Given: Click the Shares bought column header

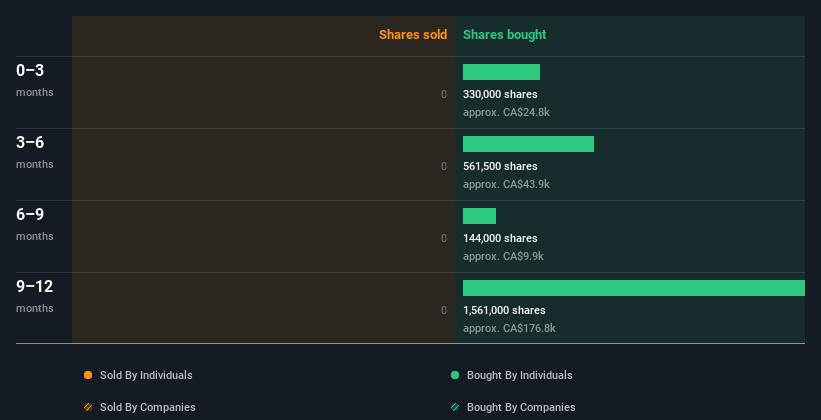Looking at the screenshot, I should (x=504, y=35).
